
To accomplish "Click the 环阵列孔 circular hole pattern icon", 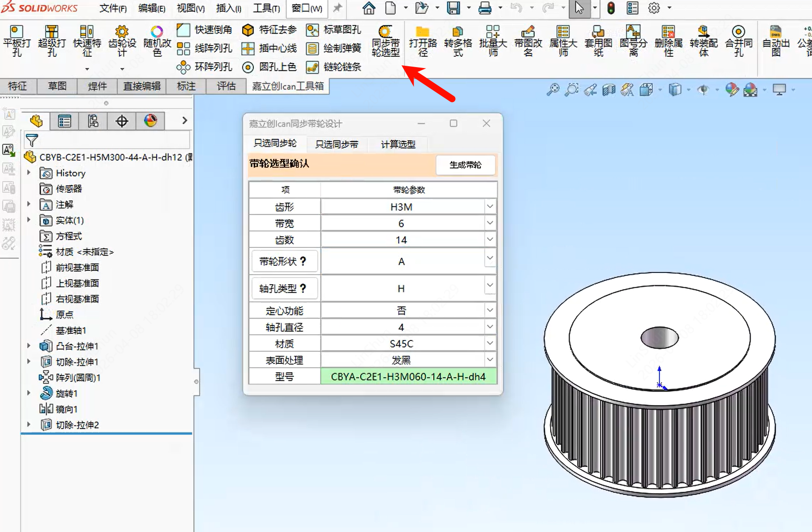I will (204, 67).
